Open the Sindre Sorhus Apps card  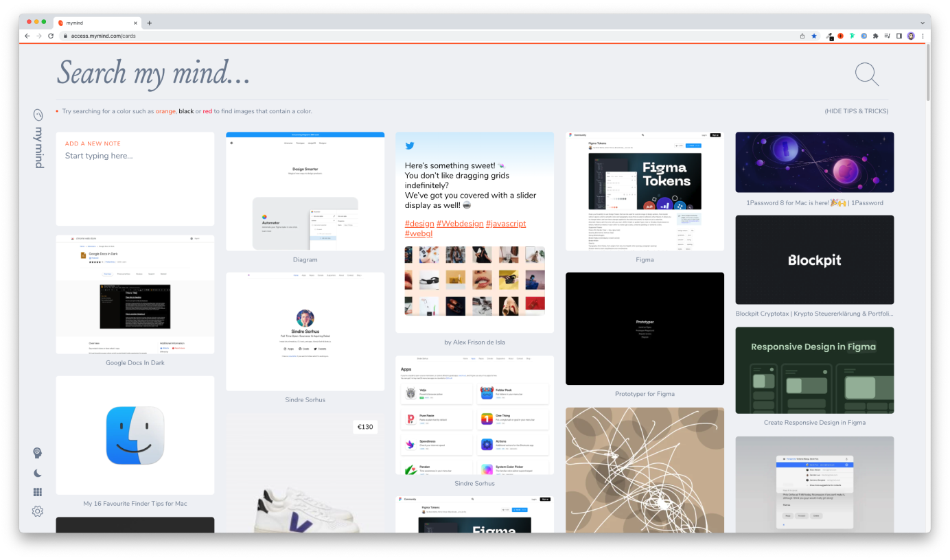pos(475,415)
